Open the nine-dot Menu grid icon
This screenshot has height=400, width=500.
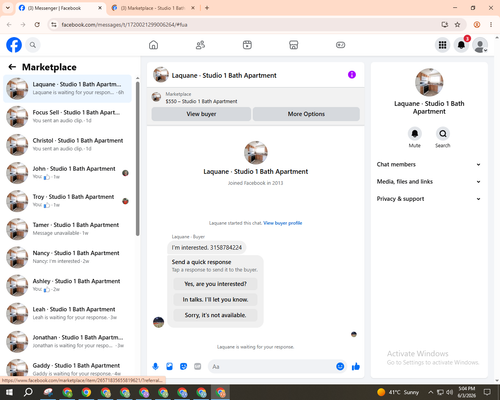[442, 45]
